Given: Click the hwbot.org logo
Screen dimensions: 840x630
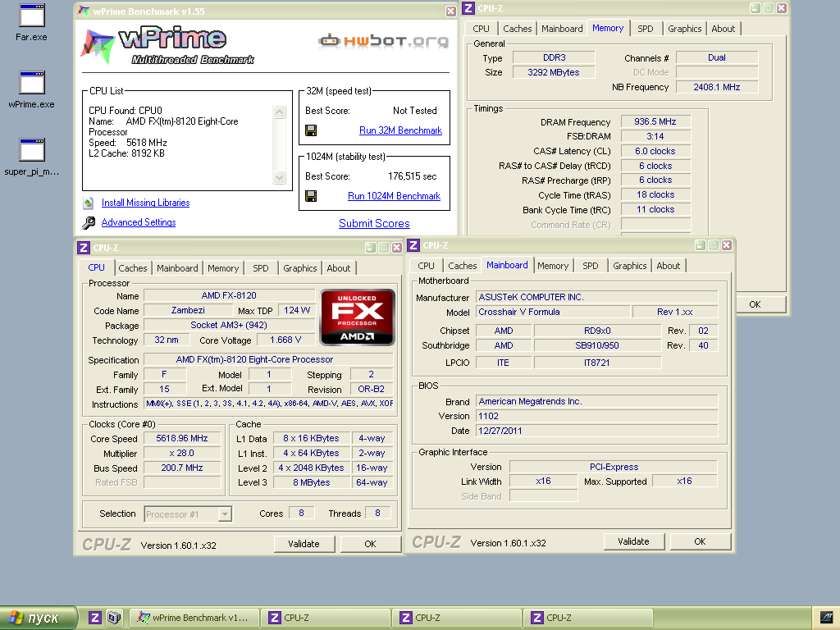Looking at the screenshot, I should pyautogui.click(x=383, y=41).
